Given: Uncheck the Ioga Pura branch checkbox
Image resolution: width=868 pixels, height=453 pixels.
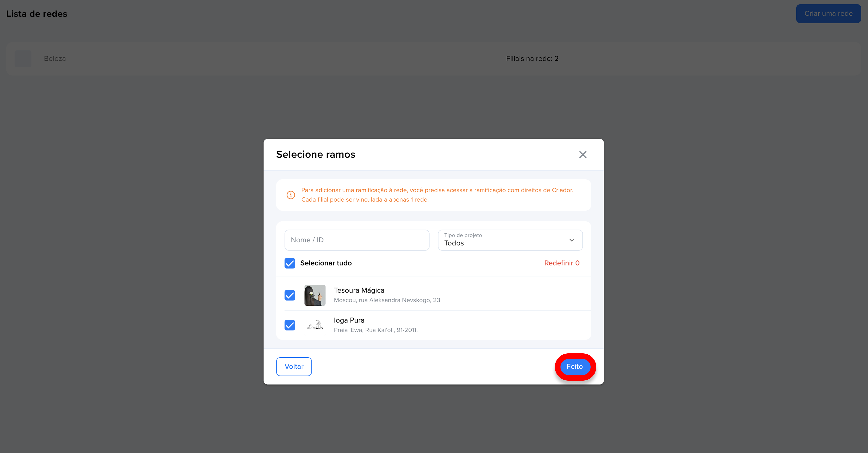Looking at the screenshot, I should (x=289, y=325).
